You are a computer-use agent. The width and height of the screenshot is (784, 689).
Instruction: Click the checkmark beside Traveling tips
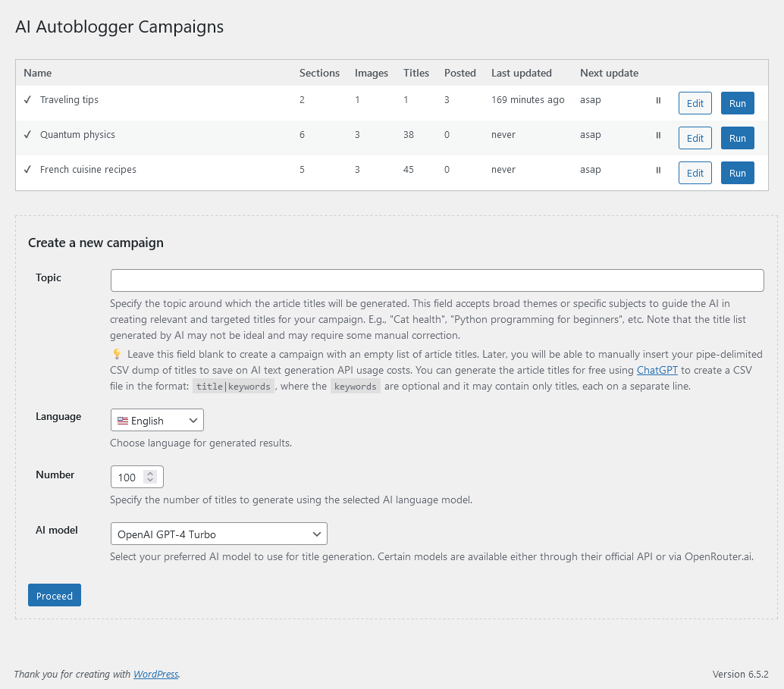pos(27,100)
